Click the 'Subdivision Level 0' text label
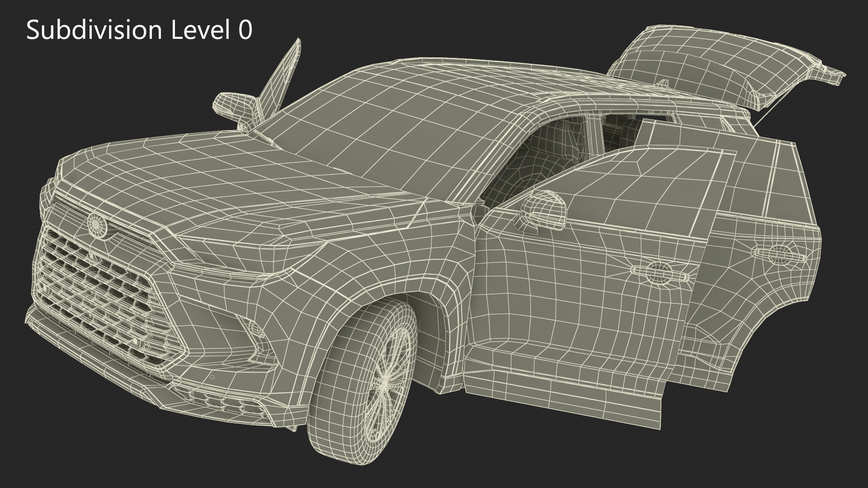The width and height of the screenshot is (868, 488). click(x=139, y=31)
